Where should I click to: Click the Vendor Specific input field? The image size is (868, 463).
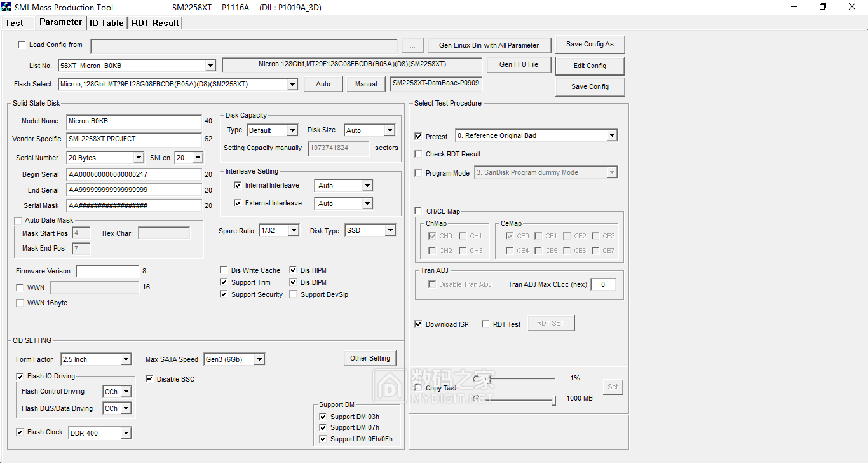pyautogui.click(x=134, y=139)
